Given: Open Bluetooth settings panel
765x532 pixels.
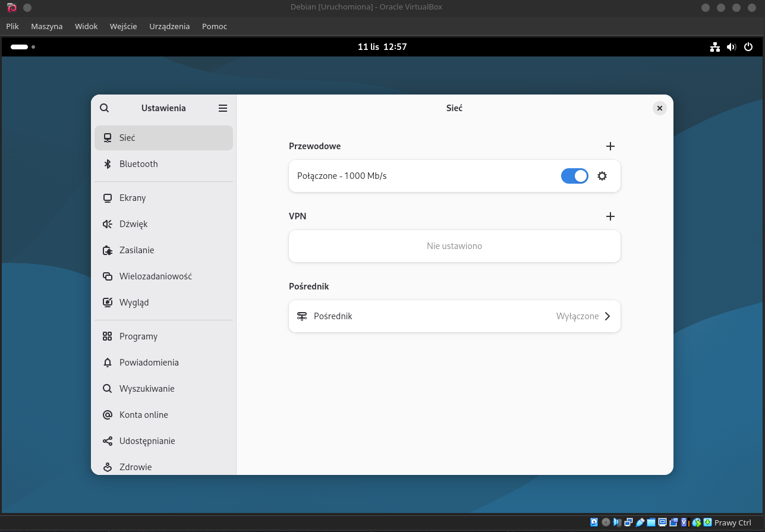Looking at the screenshot, I should [163, 164].
